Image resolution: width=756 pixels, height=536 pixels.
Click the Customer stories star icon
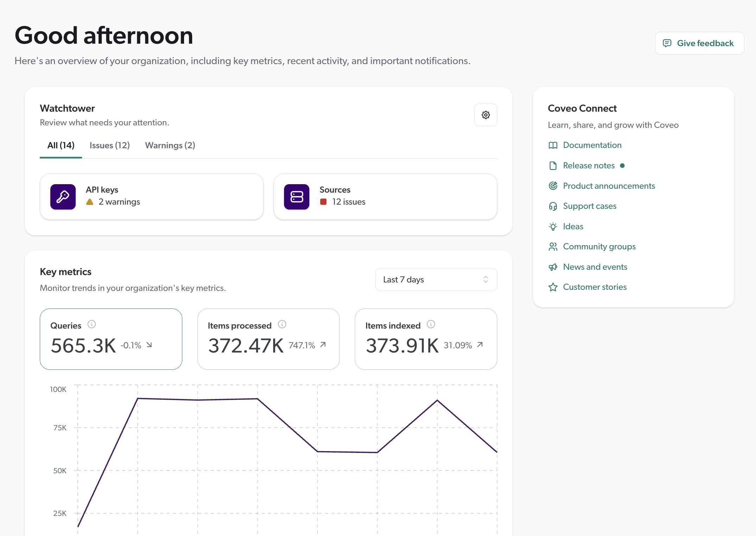click(x=553, y=287)
